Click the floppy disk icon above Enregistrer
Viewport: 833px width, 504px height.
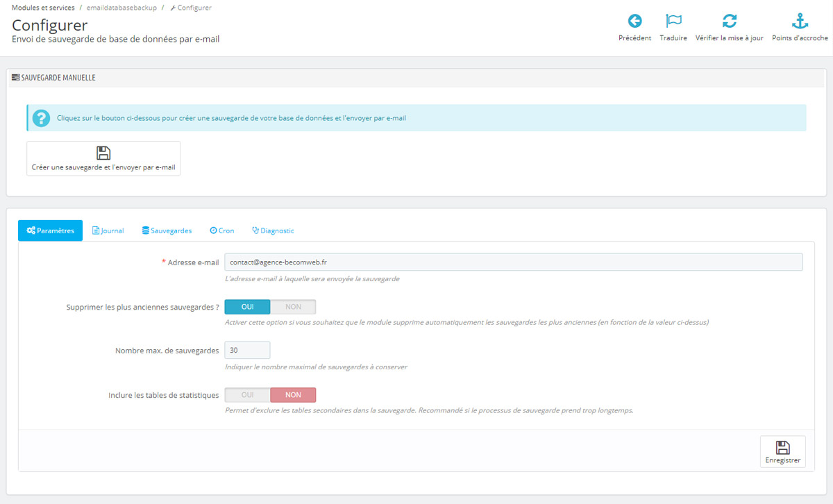783,446
